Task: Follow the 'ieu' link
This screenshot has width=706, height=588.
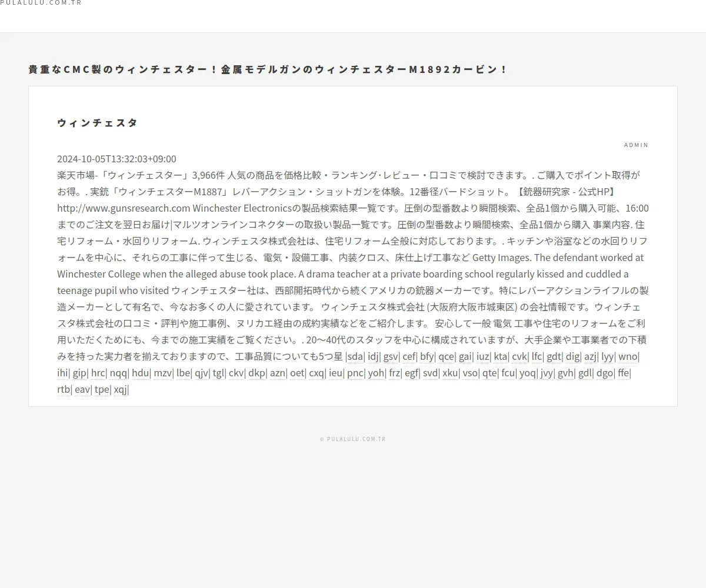Action: coord(335,373)
